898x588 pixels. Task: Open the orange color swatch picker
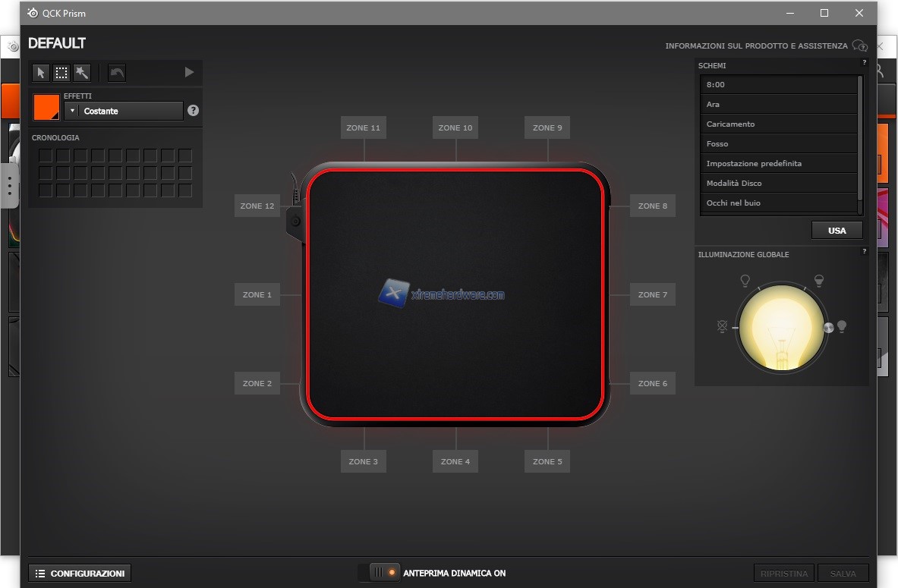coord(46,107)
